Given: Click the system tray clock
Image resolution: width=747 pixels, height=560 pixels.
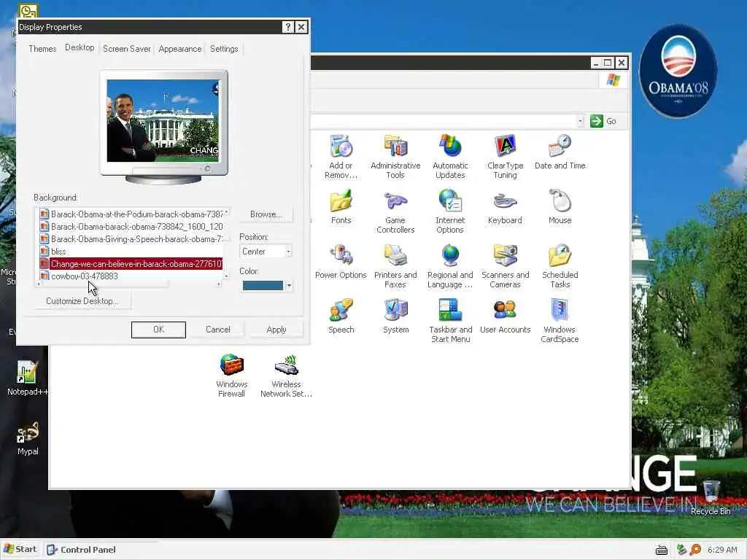Looking at the screenshot, I should pyautogui.click(x=722, y=550).
